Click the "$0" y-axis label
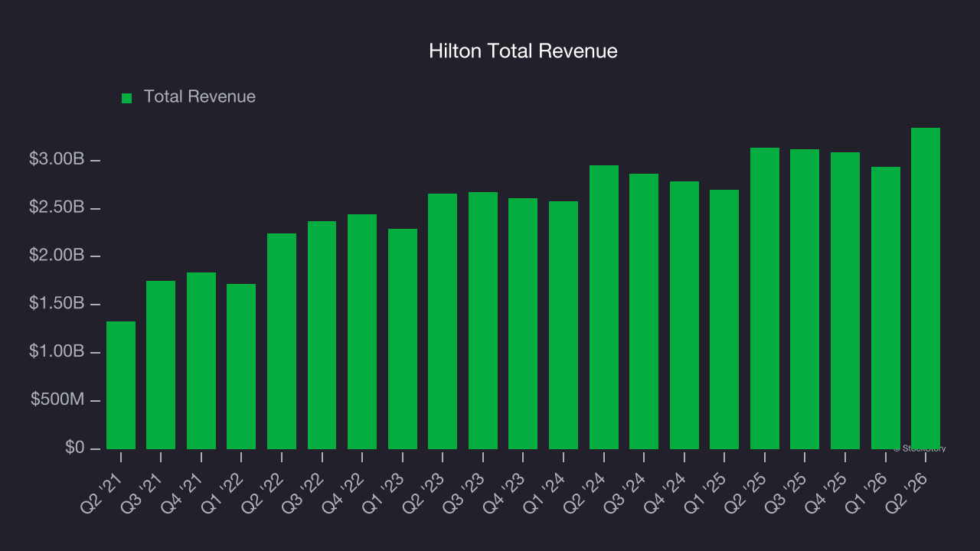The width and height of the screenshot is (980, 551). (73, 448)
